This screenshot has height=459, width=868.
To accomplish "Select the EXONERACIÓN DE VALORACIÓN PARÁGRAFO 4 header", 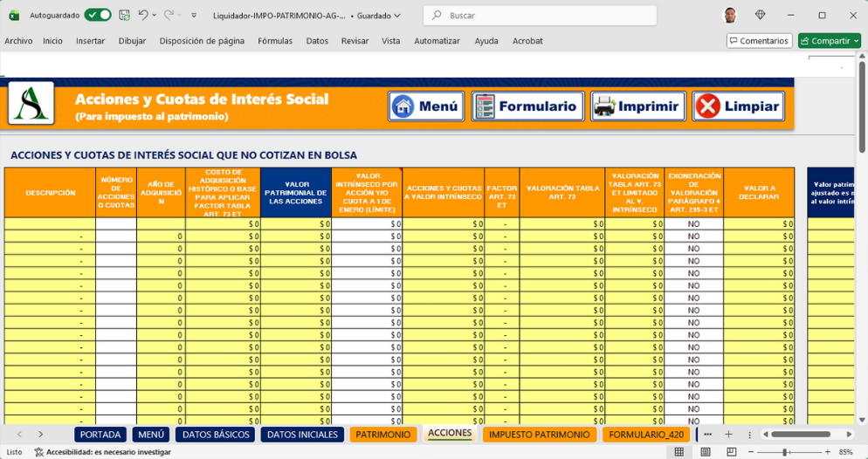I will pyautogui.click(x=694, y=193).
